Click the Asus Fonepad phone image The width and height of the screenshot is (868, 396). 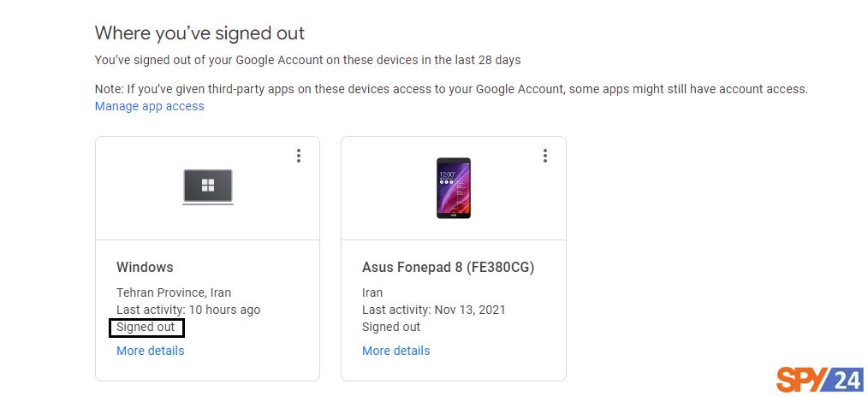(x=454, y=188)
